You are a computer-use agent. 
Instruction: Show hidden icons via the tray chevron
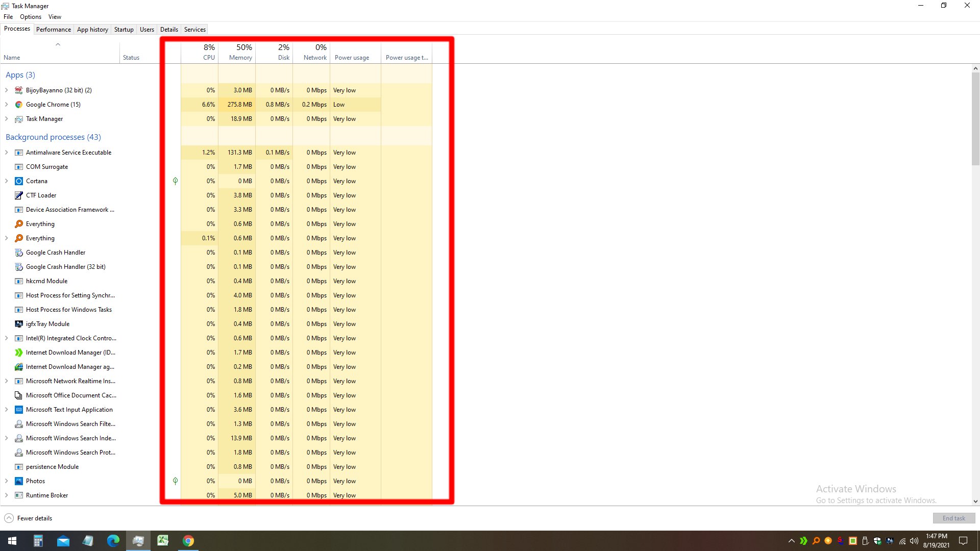tap(791, 540)
